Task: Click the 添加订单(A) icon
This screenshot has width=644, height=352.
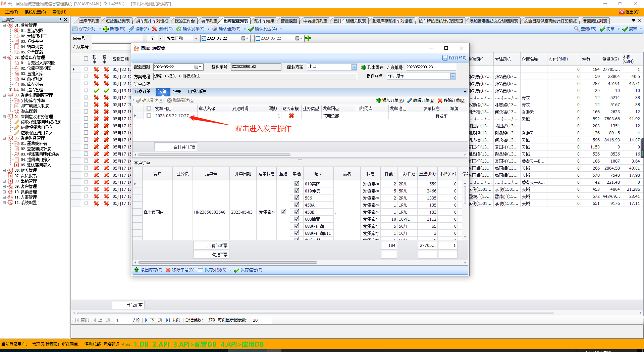Action: point(379,100)
